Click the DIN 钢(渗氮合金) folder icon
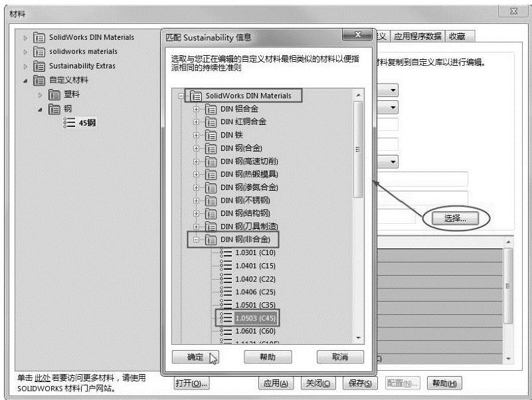 coord(211,188)
